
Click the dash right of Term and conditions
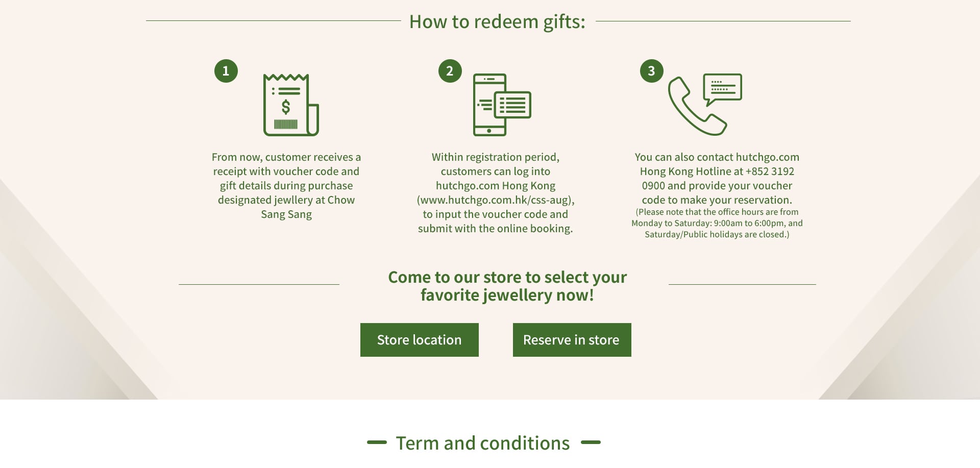click(591, 442)
